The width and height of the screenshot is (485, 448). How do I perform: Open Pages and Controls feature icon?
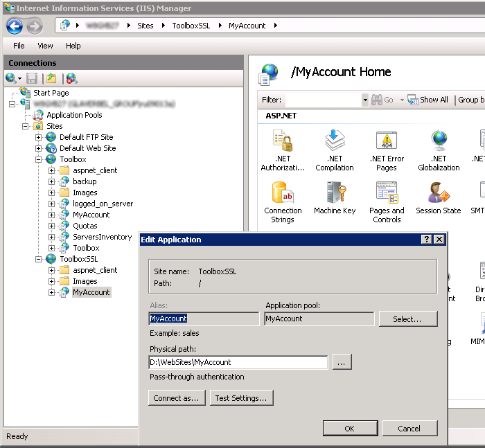[387, 202]
